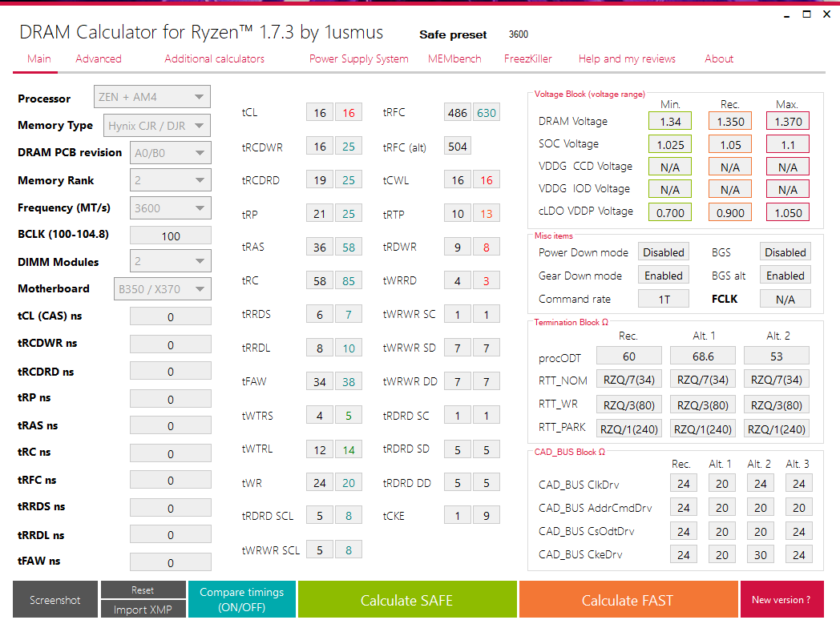Click Gear Down mode Enabled value
840x632 pixels.
(x=663, y=276)
